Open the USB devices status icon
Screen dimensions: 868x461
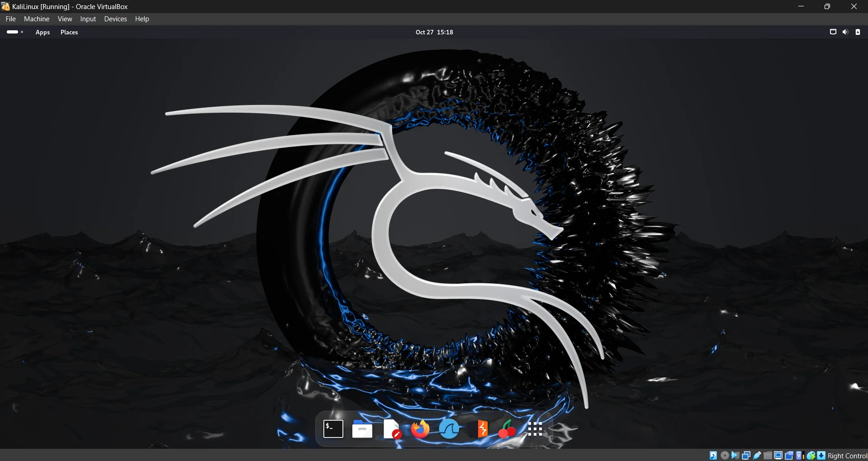[757, 456]
